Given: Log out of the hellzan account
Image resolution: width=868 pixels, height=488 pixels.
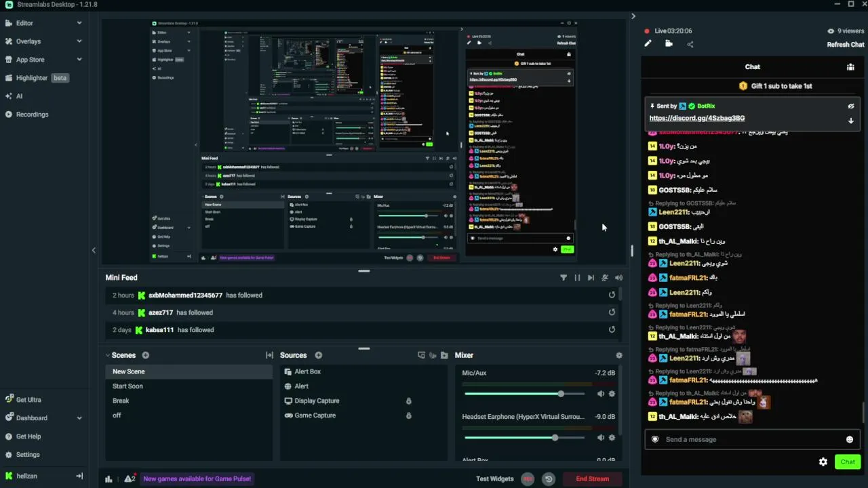Looking at the screenshot, I should click(79, 476).
